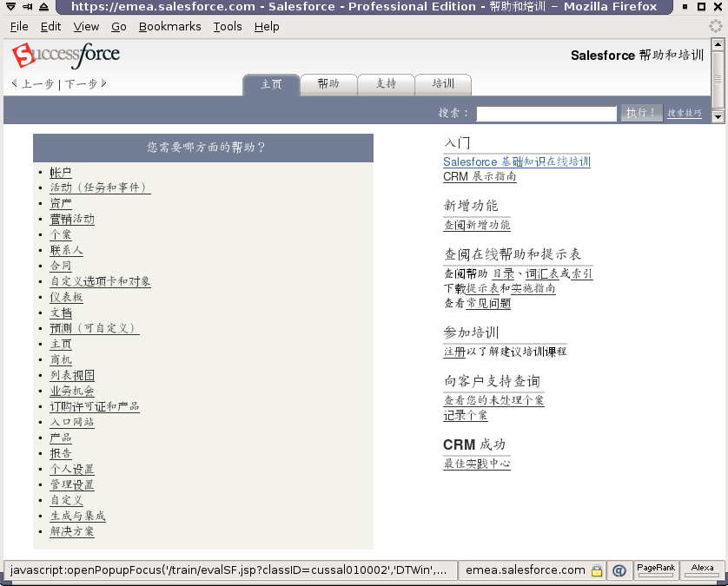The image size is (728, 586).
Task: Open the 个人设置 help topic
Action: pos(72,469)
